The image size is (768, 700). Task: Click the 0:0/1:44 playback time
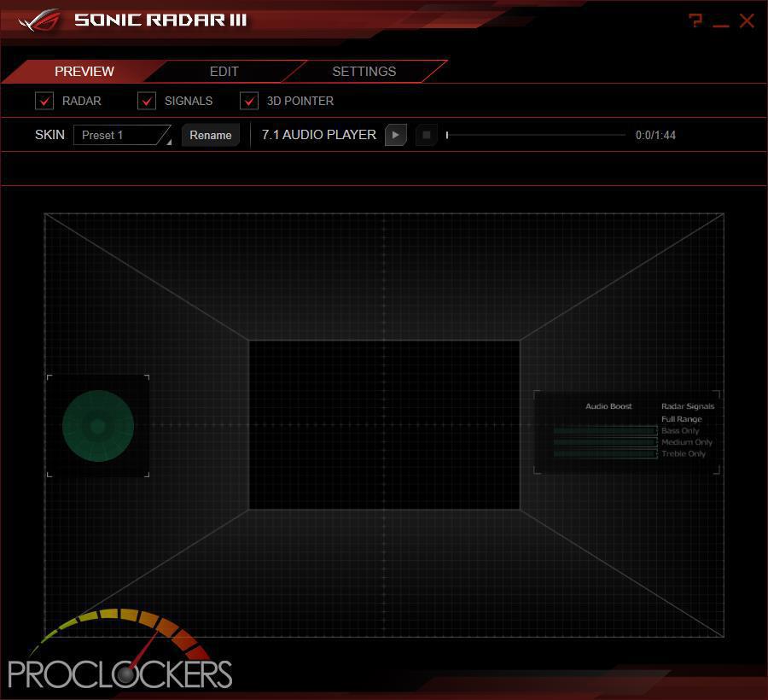[x=655, y=135]
